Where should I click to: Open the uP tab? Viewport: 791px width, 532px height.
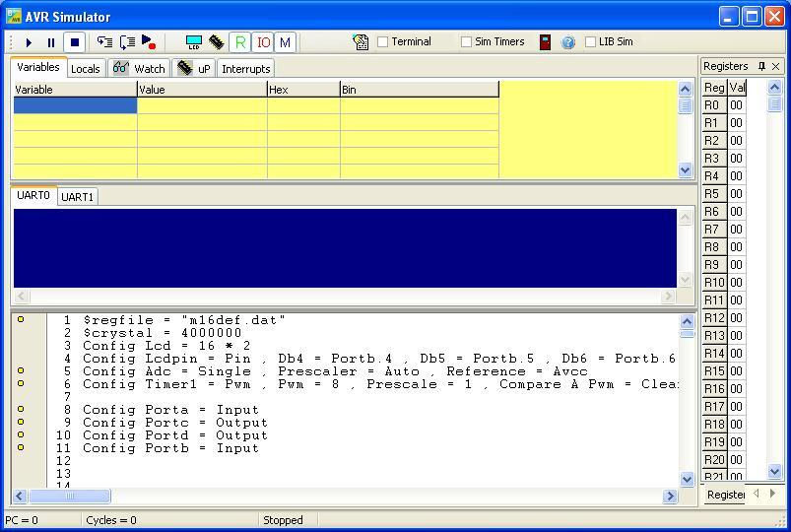pos(194,69)
